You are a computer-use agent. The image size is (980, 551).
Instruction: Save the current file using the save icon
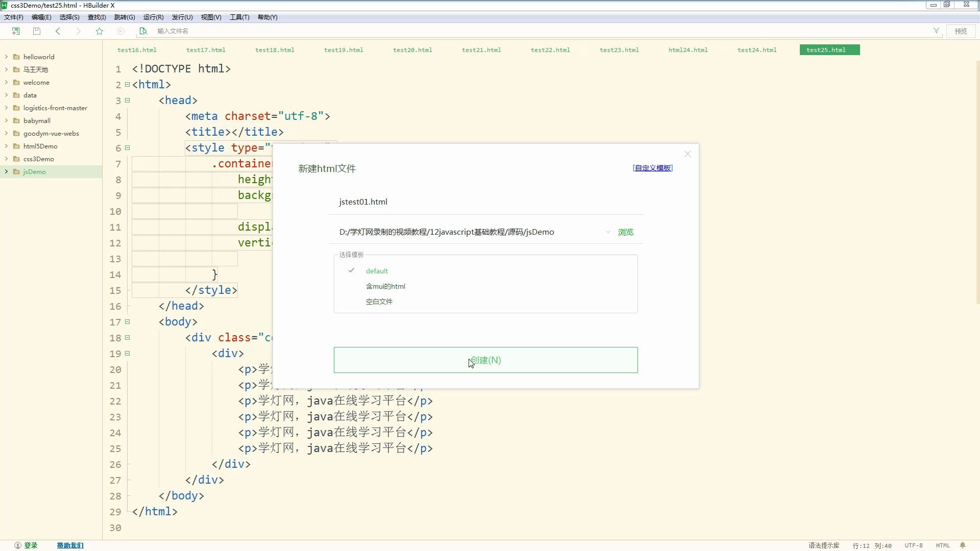click(36, 31)
